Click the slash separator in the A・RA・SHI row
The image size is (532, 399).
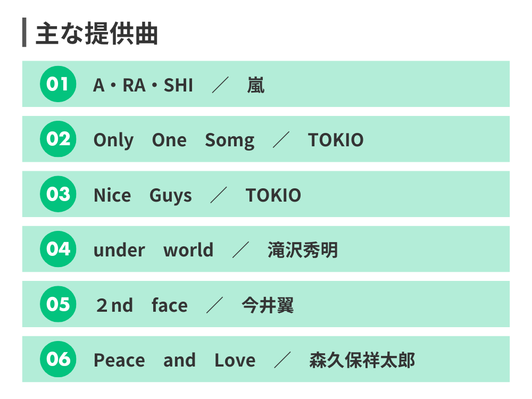tap(220, 85)
